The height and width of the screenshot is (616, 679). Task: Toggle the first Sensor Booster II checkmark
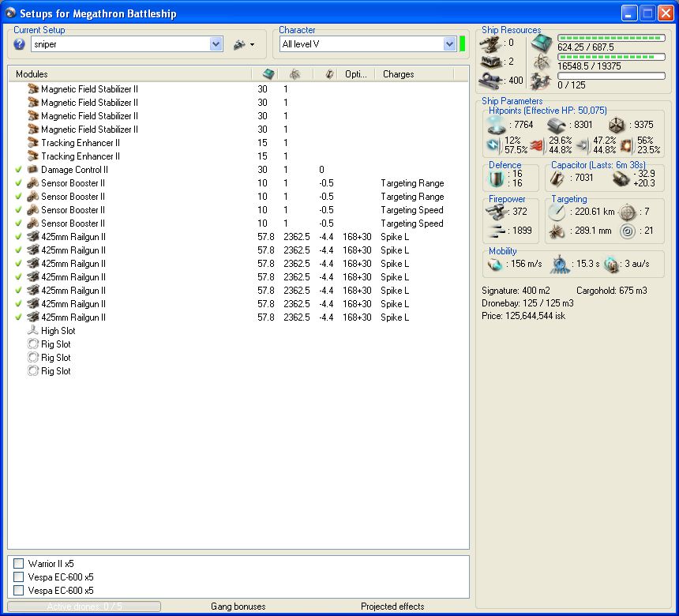tap(18, 182)
